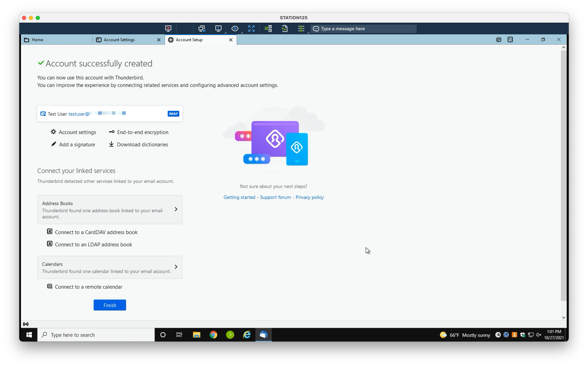Viewport: 588px width, 367px height.
Task: Open Account settings gear link
Action: [x=73, y=132]
